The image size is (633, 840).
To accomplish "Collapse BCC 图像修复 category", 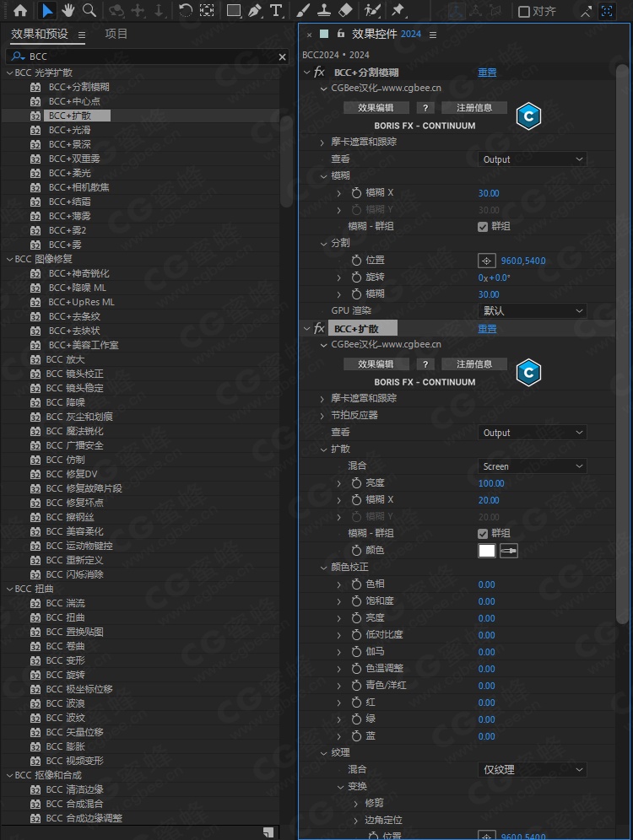I will click(9, 259).
